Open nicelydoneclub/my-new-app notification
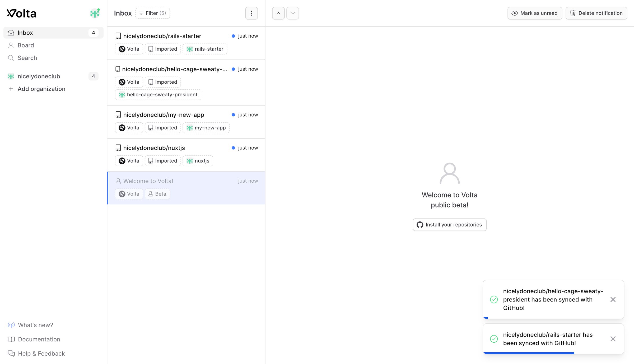The width and height of the screenshot is (634, 364). [x=187, y=122]
